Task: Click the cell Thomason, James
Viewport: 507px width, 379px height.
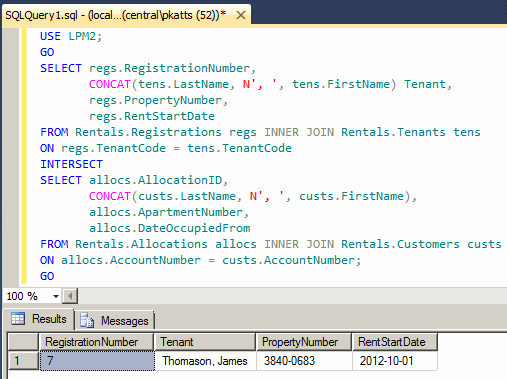Action: point(205,361)
